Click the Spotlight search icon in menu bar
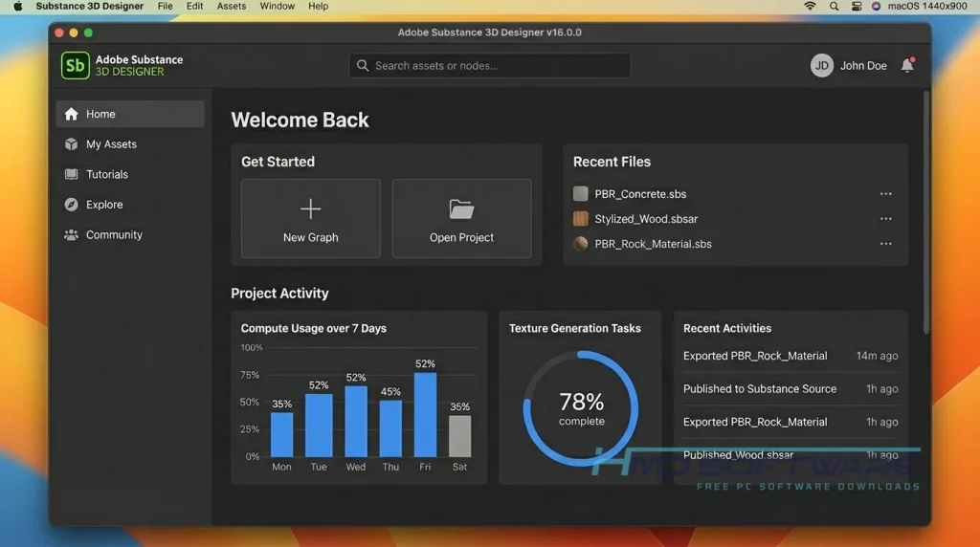This screenshot has height=547, width=980. click(x=834, y=7)
